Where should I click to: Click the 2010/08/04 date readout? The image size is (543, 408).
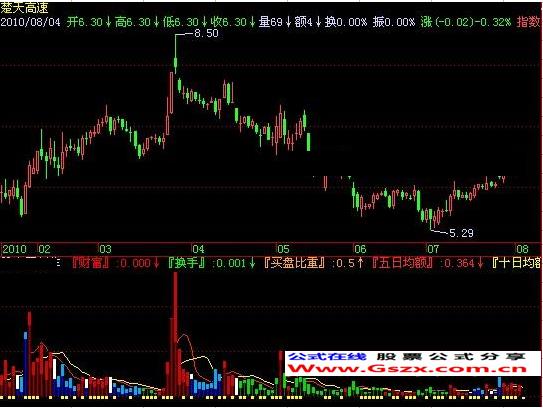(30, 22)
